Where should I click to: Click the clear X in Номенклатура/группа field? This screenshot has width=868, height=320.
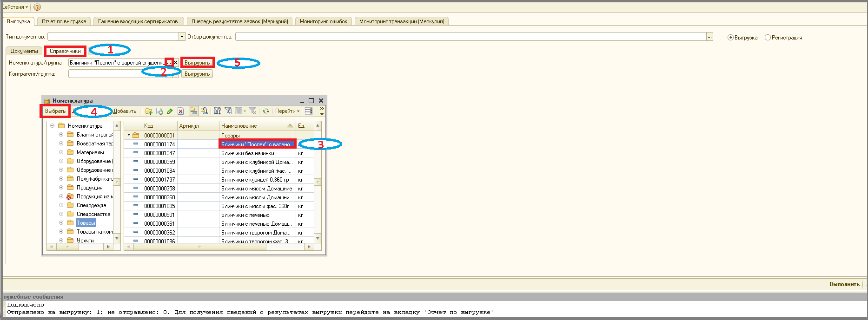tap(176, 63)
